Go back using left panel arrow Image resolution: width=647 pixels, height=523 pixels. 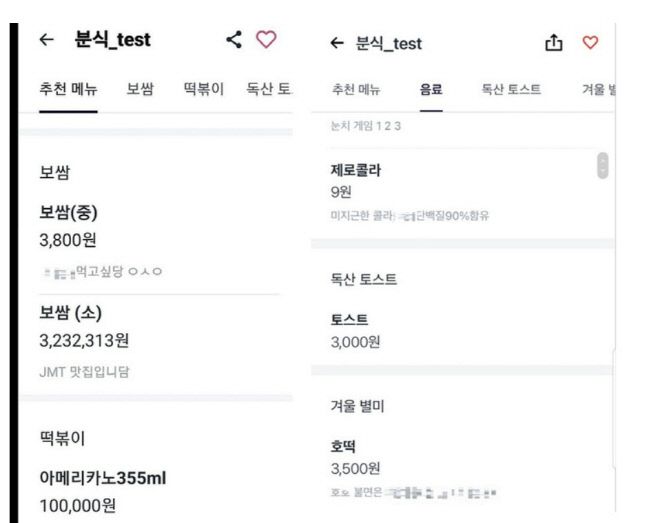coord(46,40)
